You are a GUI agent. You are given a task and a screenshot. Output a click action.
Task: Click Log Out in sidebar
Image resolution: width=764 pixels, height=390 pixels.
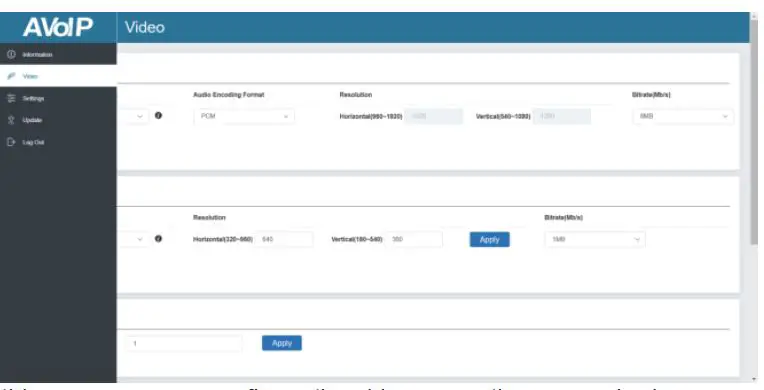tap(58, 142)
